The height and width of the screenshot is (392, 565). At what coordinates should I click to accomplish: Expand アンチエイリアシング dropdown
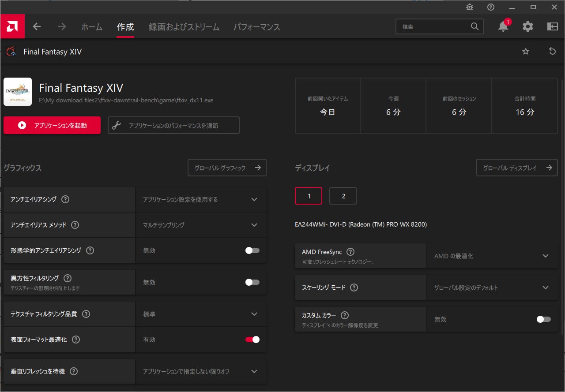click(201, 199)
